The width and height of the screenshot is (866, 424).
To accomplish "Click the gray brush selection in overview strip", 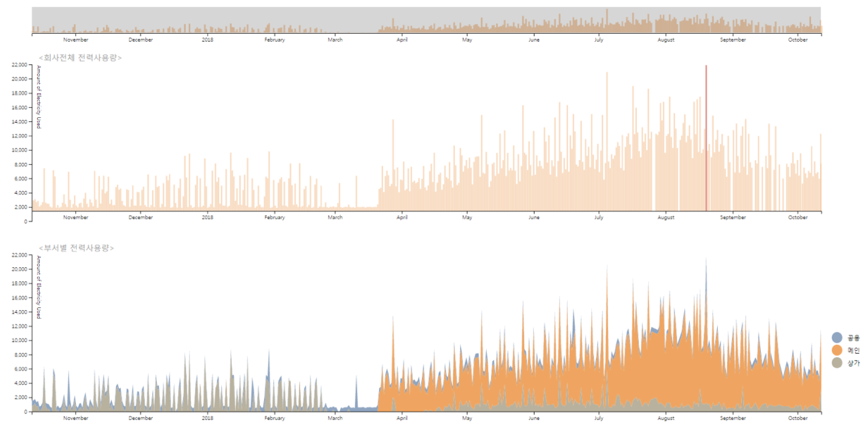I will (x=426, y=20).
